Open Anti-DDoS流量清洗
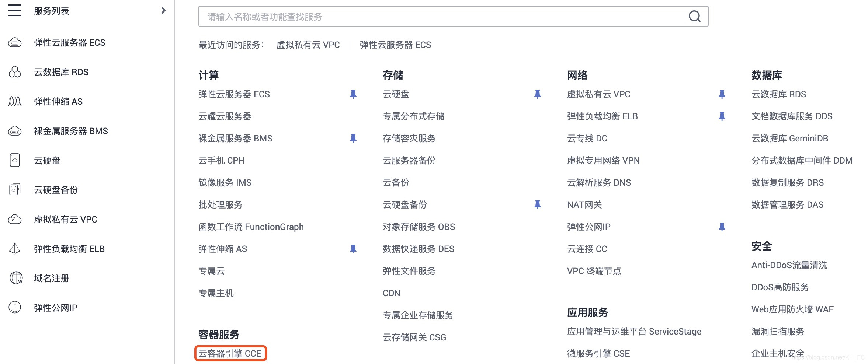The image size is (868, 364). point(789,265)
